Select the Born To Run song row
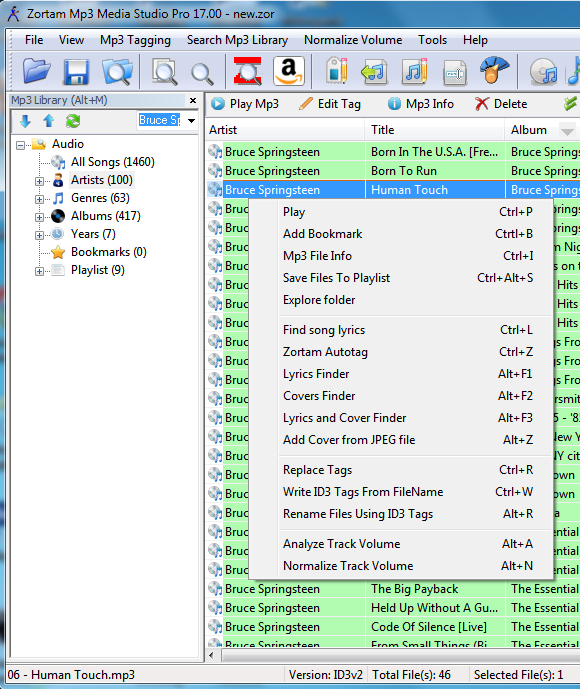Image resolution: width=580 pixels, height=689 pixels. coord(393,171)
